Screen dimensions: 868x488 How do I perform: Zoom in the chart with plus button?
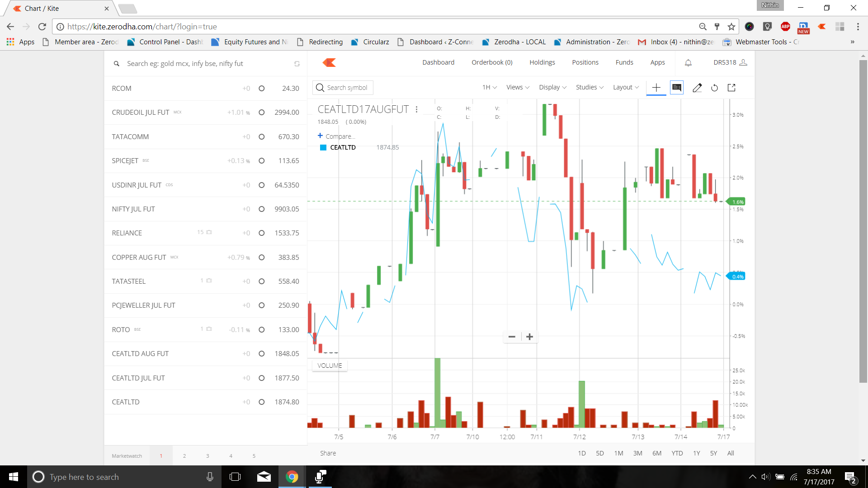click(x=529, y=337)
